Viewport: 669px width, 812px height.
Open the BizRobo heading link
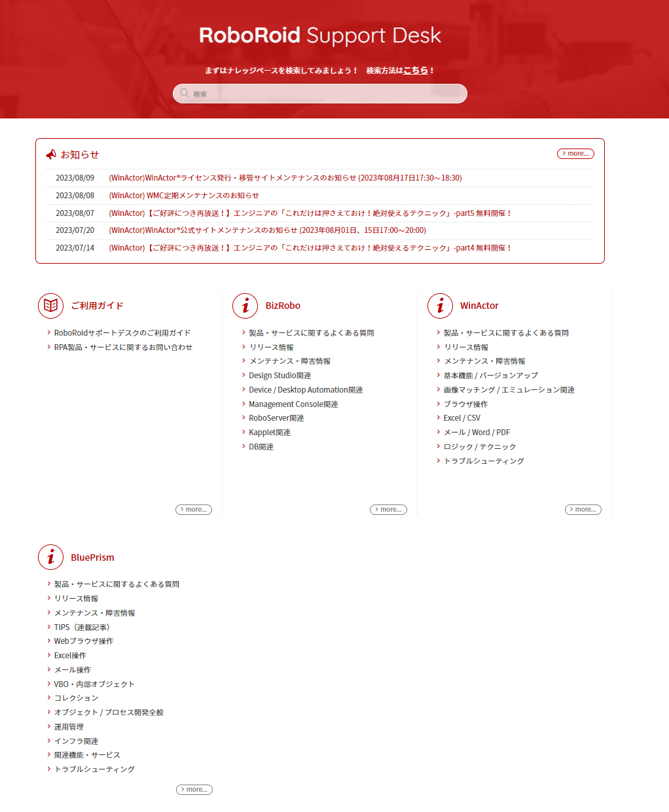(283, 306)
